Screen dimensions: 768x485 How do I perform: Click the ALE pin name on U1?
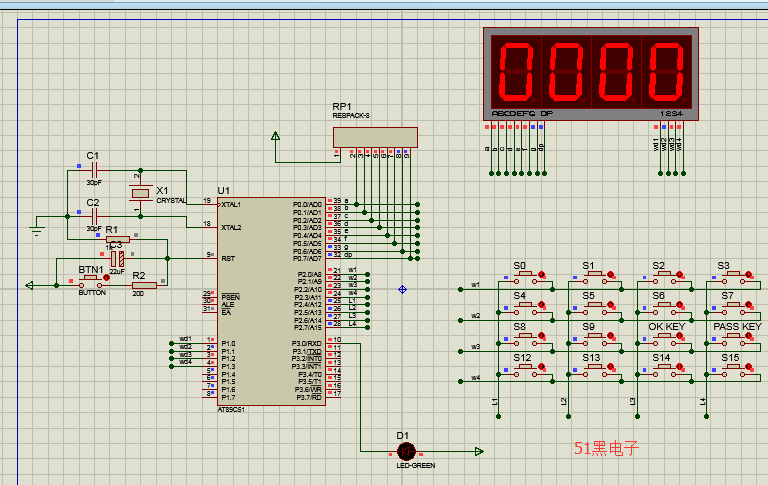[228, 305]
